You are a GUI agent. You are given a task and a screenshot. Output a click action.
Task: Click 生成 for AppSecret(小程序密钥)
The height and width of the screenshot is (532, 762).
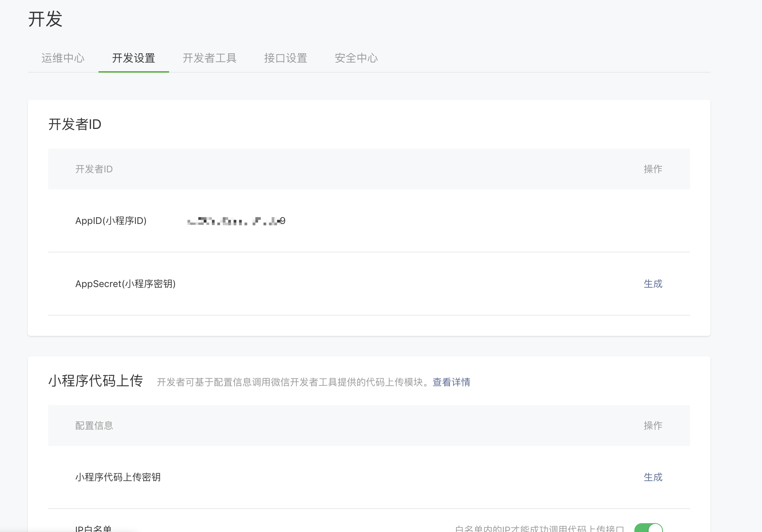point(653,284)
